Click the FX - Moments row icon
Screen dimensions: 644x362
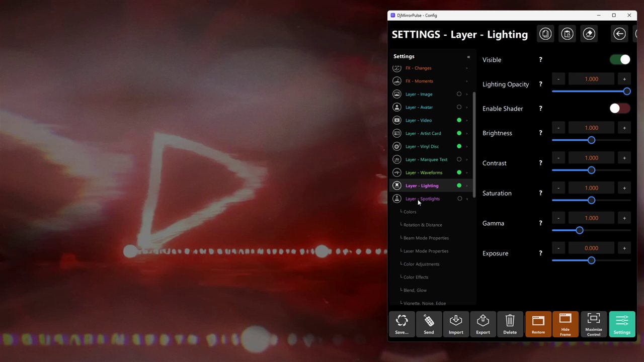pos(397,81)
